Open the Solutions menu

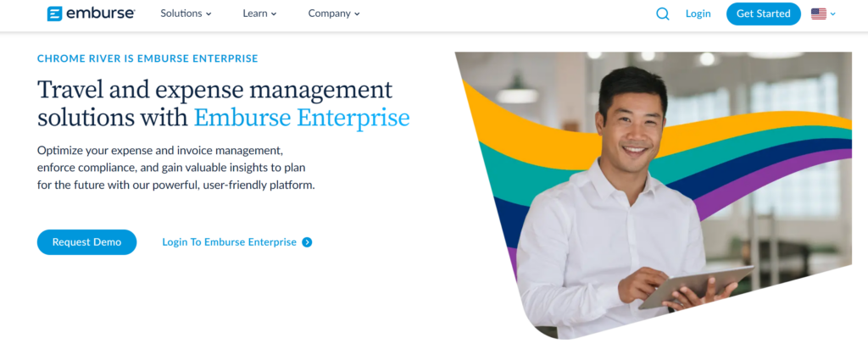[181, 14]
